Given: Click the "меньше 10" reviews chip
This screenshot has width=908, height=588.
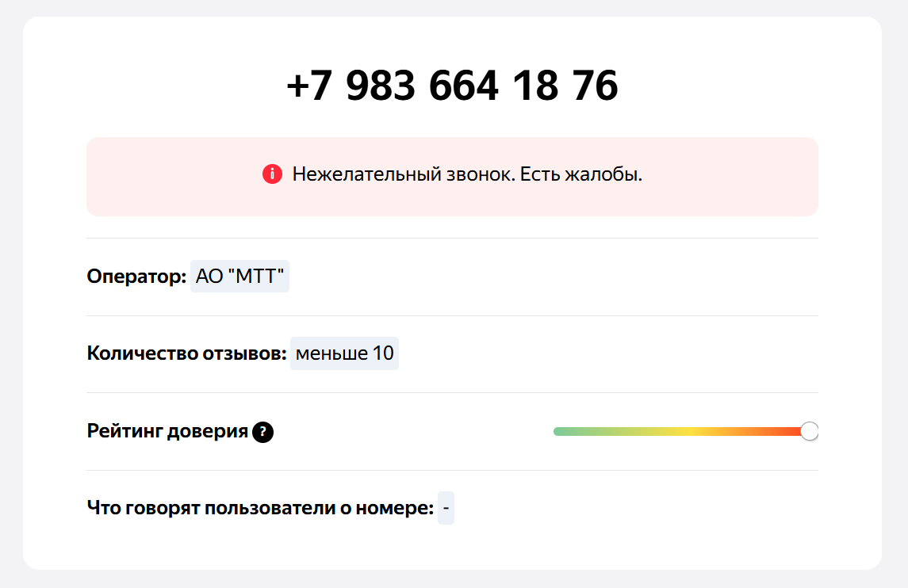Looking at the screenshot, I should tap(344, 353).
